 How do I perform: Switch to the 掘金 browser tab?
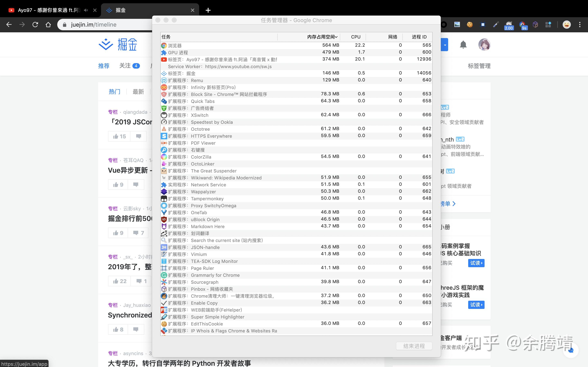click(x=150, y=10)
